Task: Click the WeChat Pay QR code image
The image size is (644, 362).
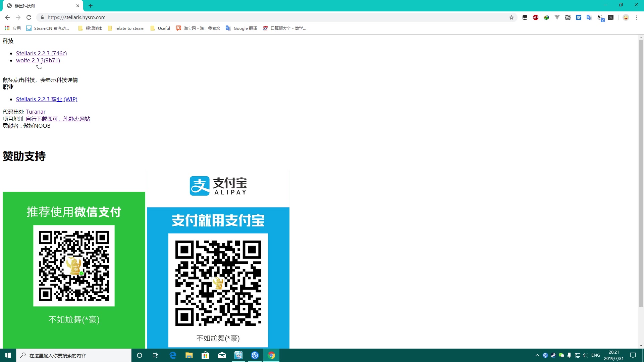Action: click(74, 266)
